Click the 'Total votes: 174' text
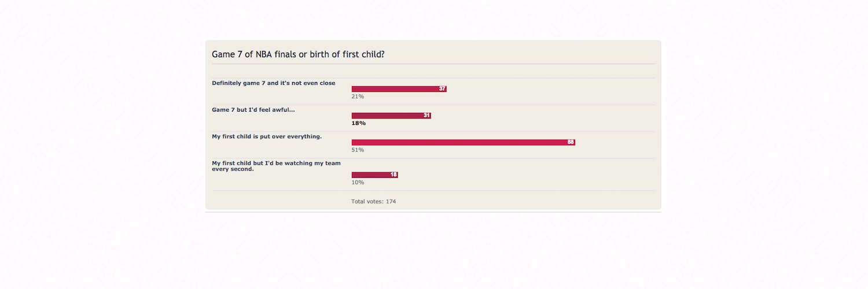Viewport: 868px width, 289px height. click(x=374, y=202)
